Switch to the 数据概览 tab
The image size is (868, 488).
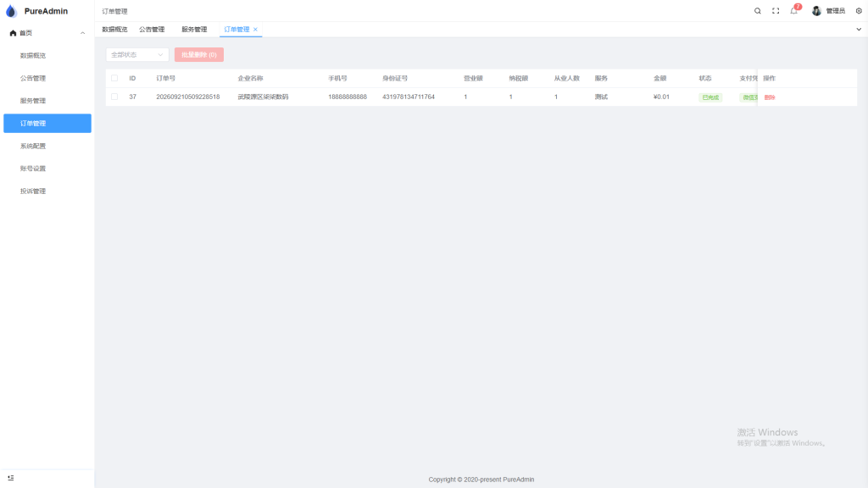[x=114, y=30]
